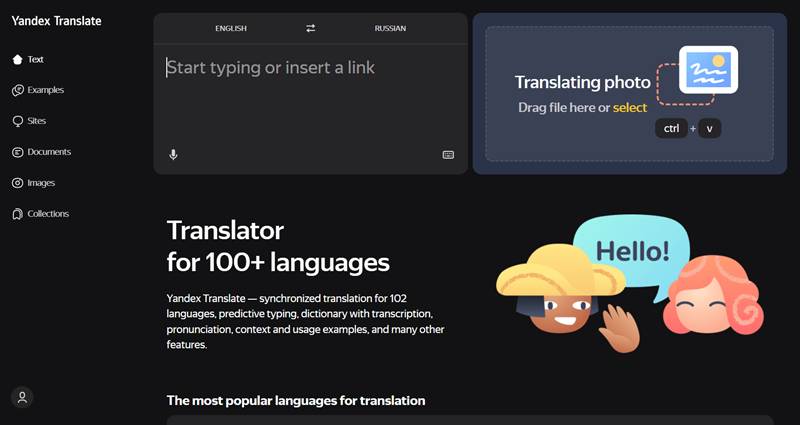Click the ctrl key badge
This screenshot has width=800, height=425.
click(x=671, y=129)
